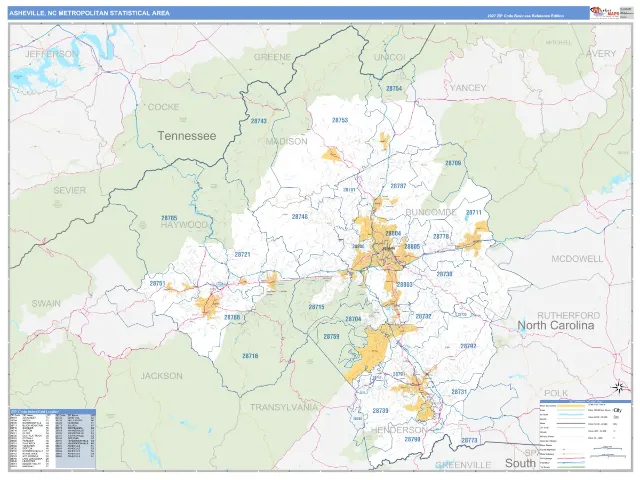
Task: Select ZIP code 28709
Action: 453,163
